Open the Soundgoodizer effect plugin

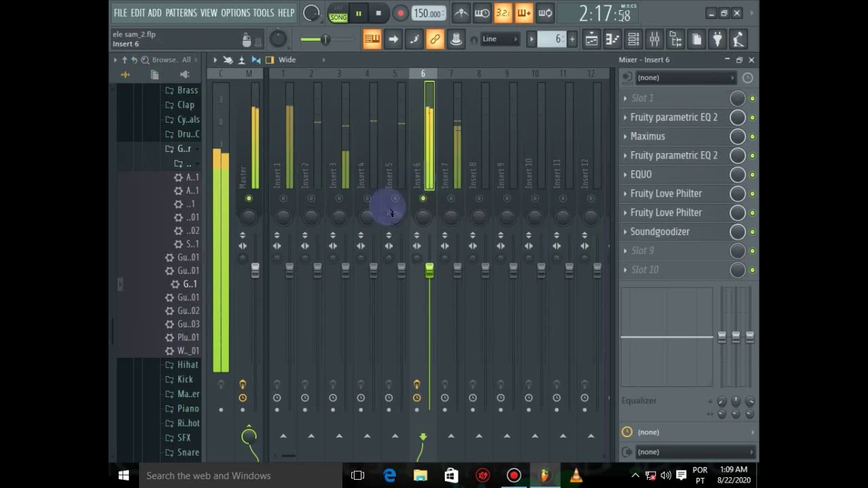(660, 231)
